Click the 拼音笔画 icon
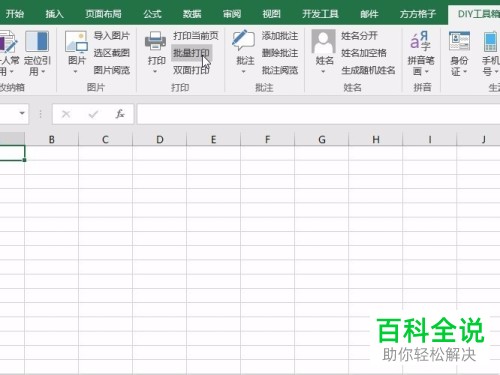The image size is (500, 375). [420, 41]
